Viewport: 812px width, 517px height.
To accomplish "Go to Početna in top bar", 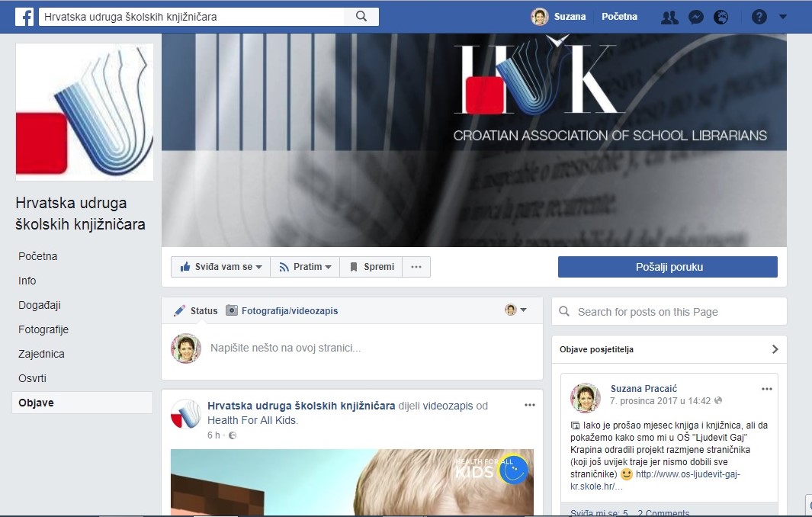I will 619,17.
